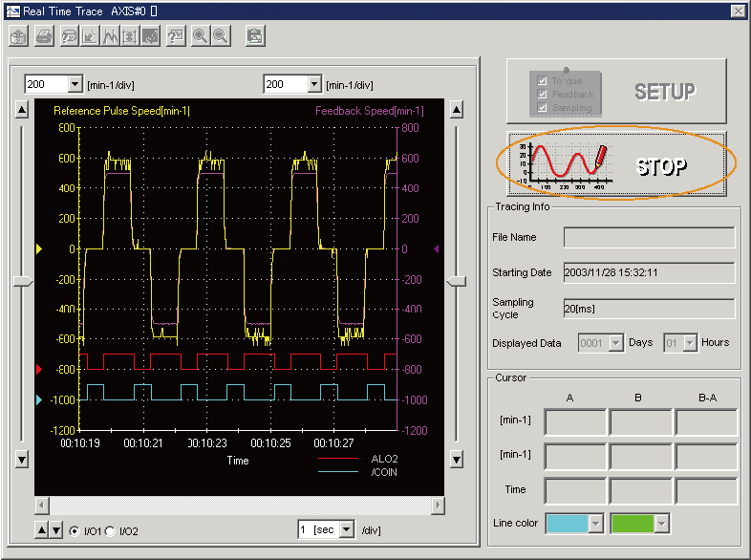Click the left vertical offset slider handle

point(22,281)
